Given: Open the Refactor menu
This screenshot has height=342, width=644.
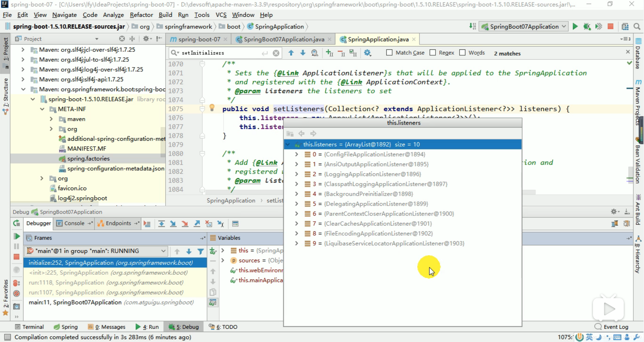Looking at the screenshot, I should [x=141, y=15].
